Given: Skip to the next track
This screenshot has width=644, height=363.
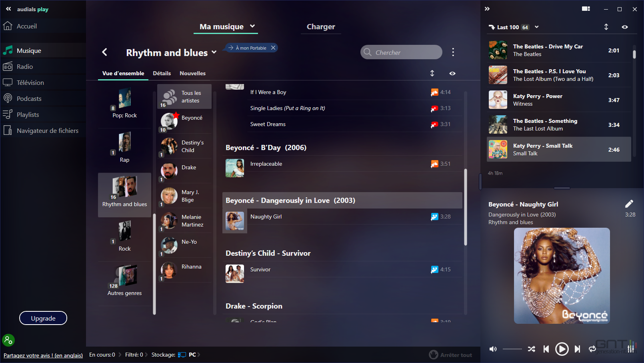Looking at the screenshot, I should pos(577,349).
